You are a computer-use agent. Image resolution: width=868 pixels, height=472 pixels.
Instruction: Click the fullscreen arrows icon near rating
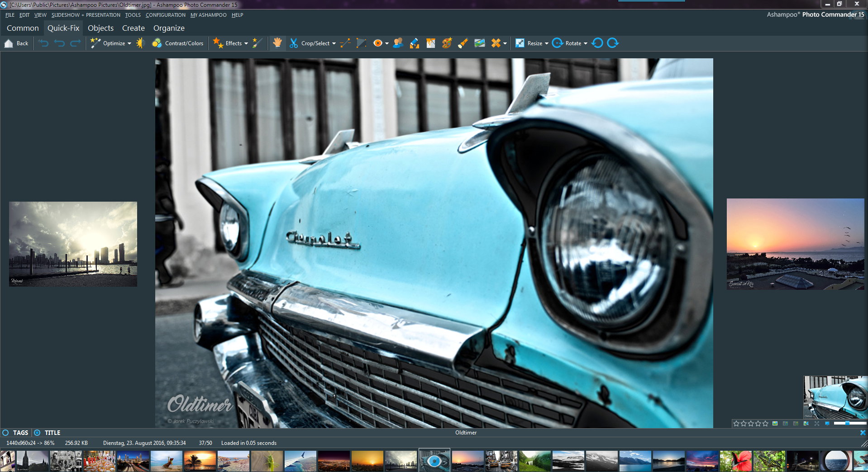click(x=817, y=424)
